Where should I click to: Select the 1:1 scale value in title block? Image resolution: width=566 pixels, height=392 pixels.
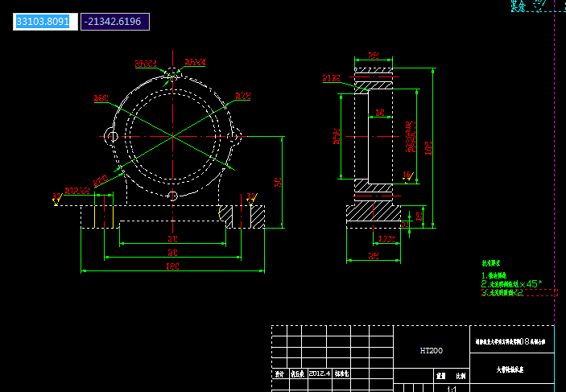pyautogui.click(x=452, y=389)
